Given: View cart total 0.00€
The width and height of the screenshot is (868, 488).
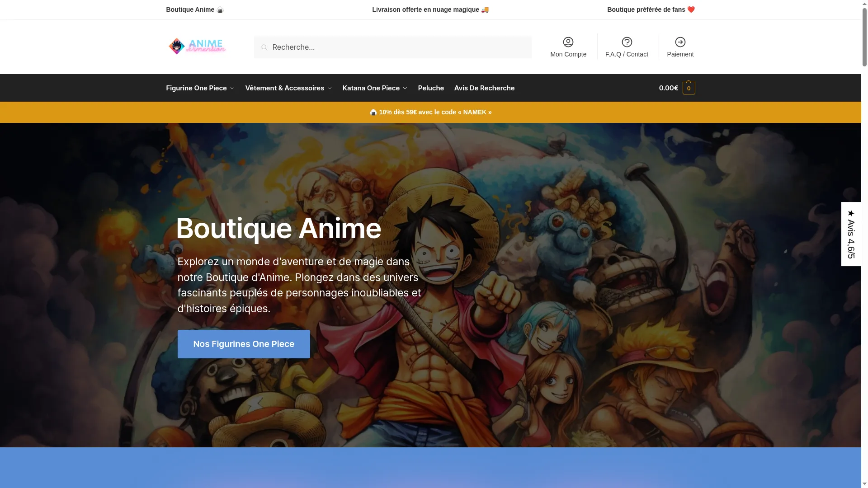Looking at the screenshot, I should coord(668,88).
